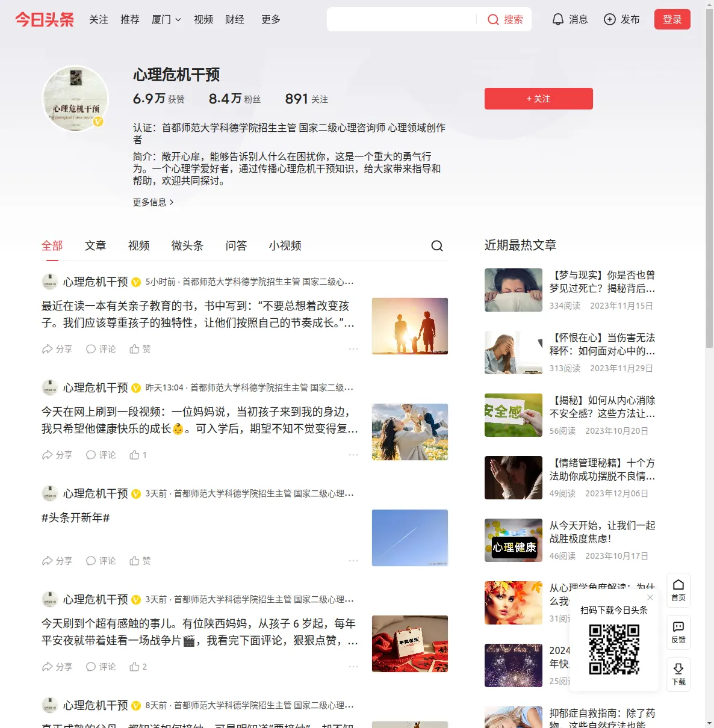Select the 全部 tab
714x728 pixels.
[x=52, y=245]
